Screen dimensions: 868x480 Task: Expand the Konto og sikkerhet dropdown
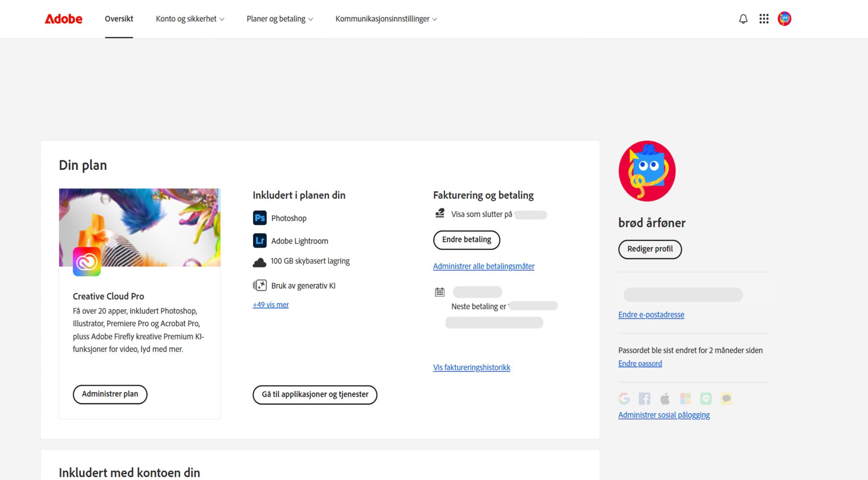[190, 19]
